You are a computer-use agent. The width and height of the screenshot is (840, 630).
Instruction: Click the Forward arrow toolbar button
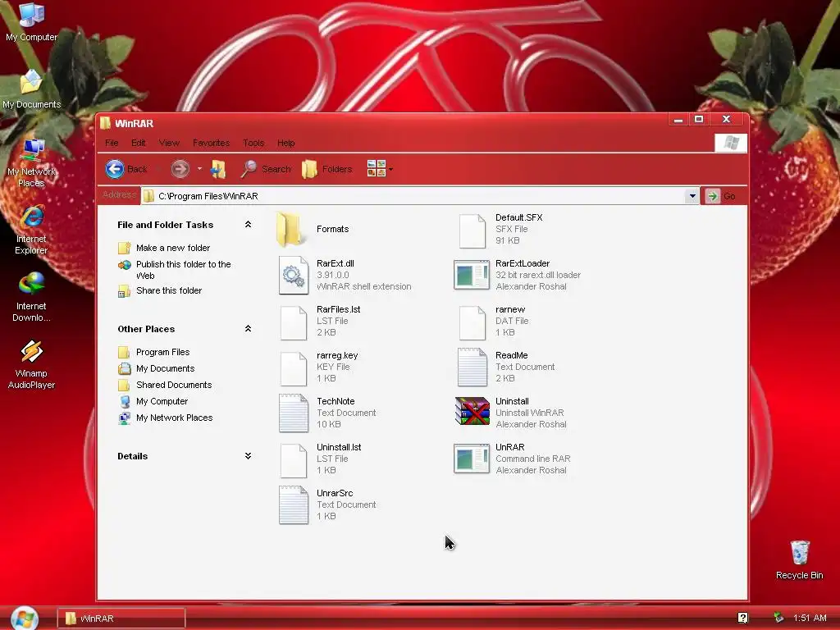[180, 169]
